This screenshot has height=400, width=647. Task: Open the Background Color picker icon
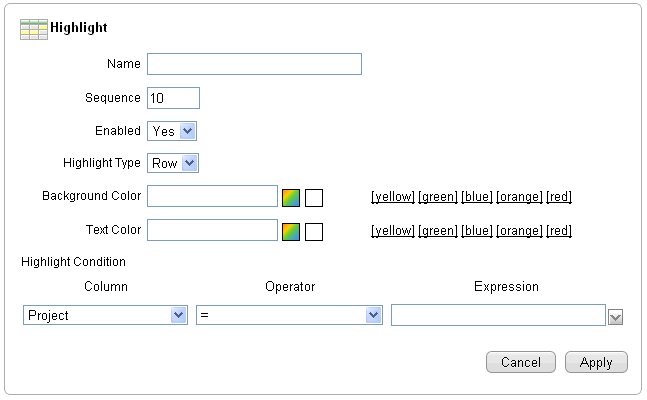[291, 197]
